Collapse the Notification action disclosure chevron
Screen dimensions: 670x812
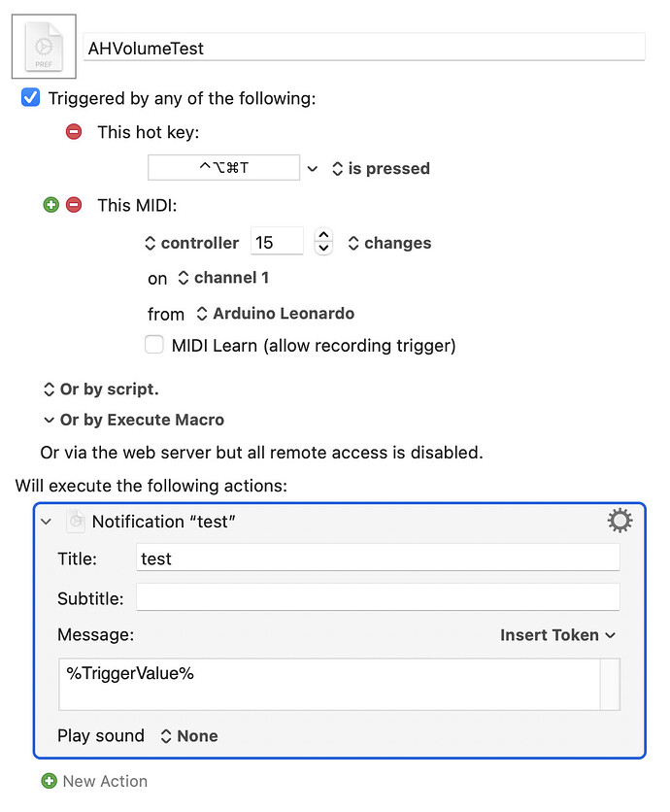(x=47, y=522)
